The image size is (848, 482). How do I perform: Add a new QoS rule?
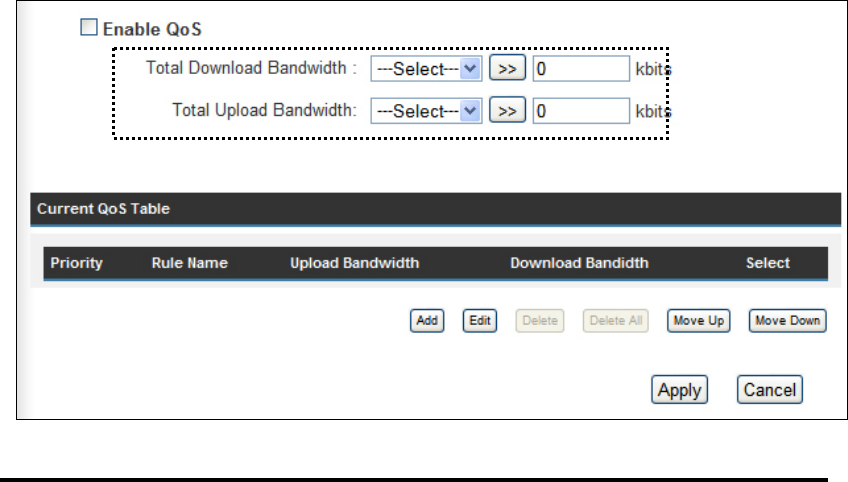click(427, 321)
